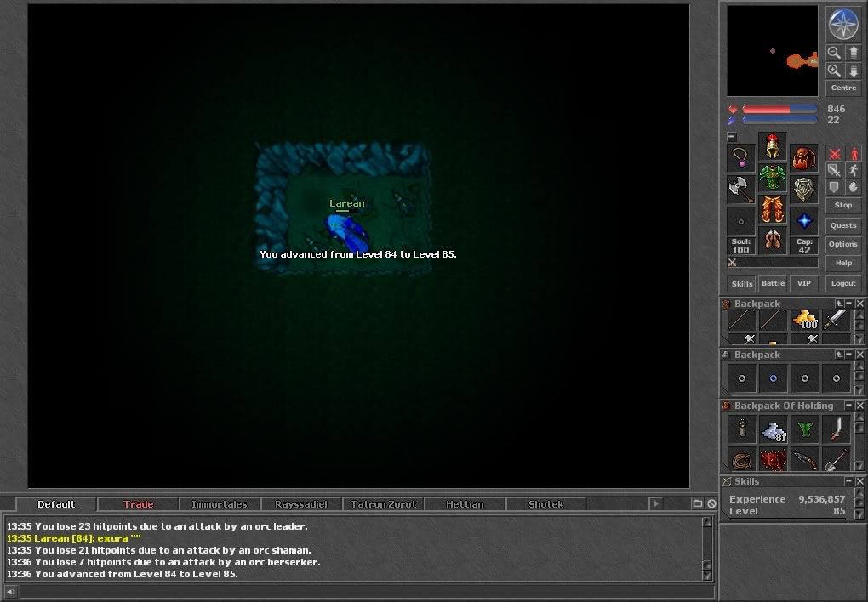
Task: Click the Logout button
Action: [843, 283]
